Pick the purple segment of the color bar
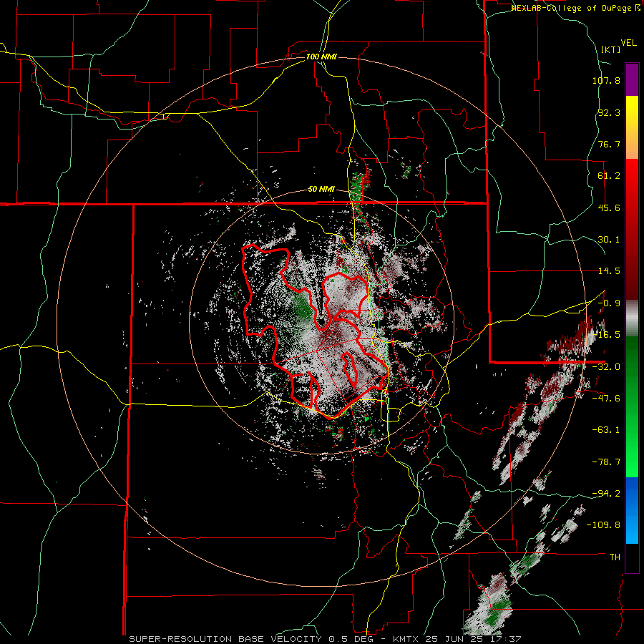Screen dimensions: 644x644 tap(632, 79)
